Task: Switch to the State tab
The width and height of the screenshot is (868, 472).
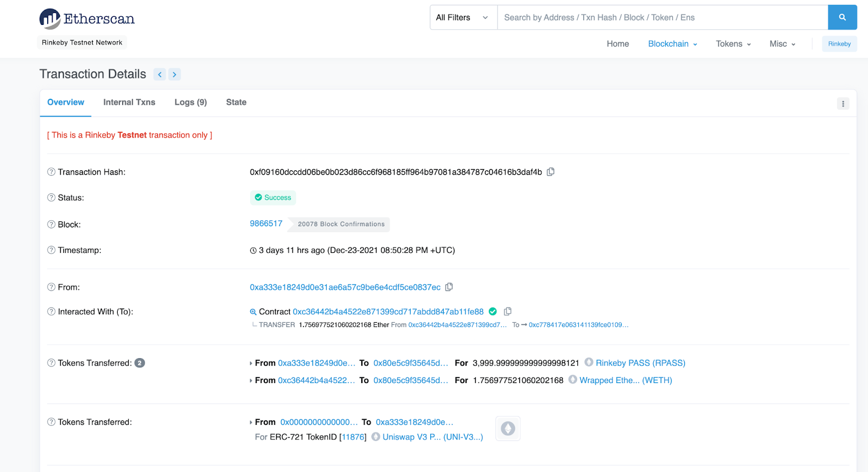Action: point(236,102)
